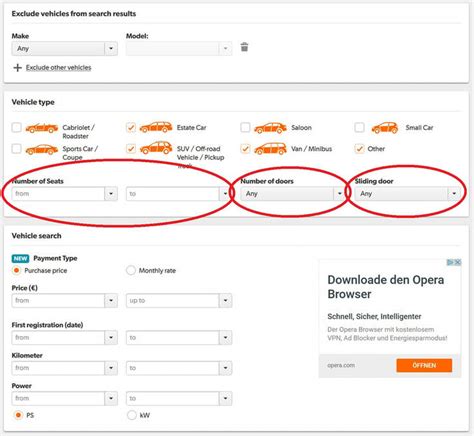Select the PS power unit radio button
474x436 pixels.
click(18, 415)
